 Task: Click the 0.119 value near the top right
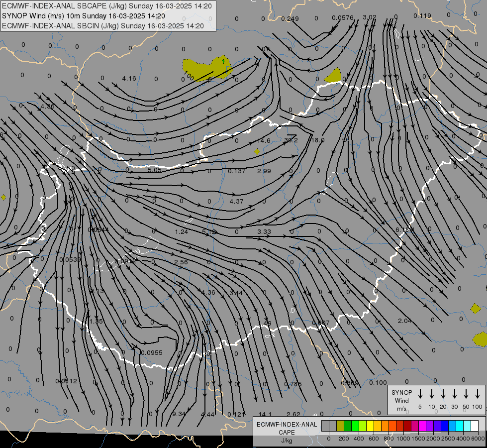pyautogui.click(x=422, y=15)
